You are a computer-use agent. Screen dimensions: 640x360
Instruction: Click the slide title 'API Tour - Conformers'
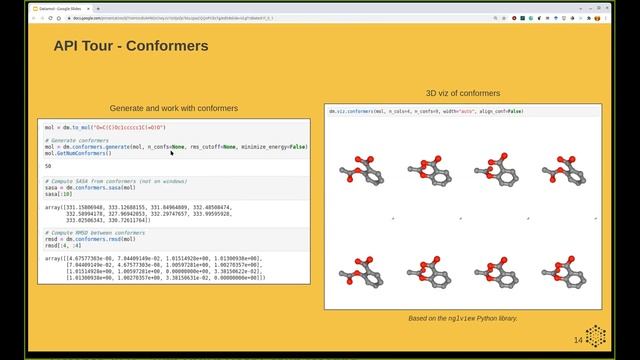pos(131,46)
